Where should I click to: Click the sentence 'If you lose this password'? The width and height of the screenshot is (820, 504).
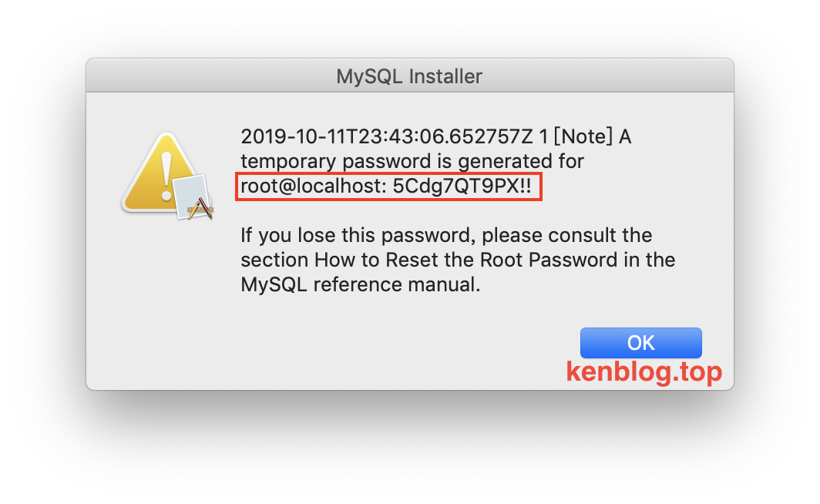tap(358, 235)
